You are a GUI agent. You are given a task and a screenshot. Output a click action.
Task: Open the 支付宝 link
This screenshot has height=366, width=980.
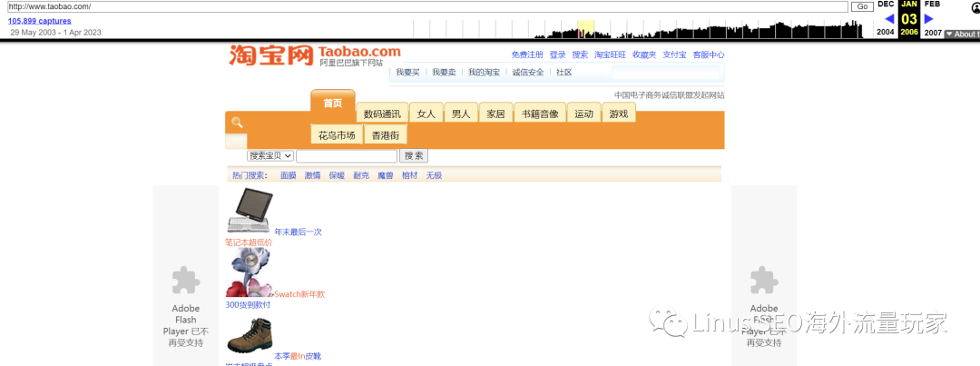(x=674, y=55)
